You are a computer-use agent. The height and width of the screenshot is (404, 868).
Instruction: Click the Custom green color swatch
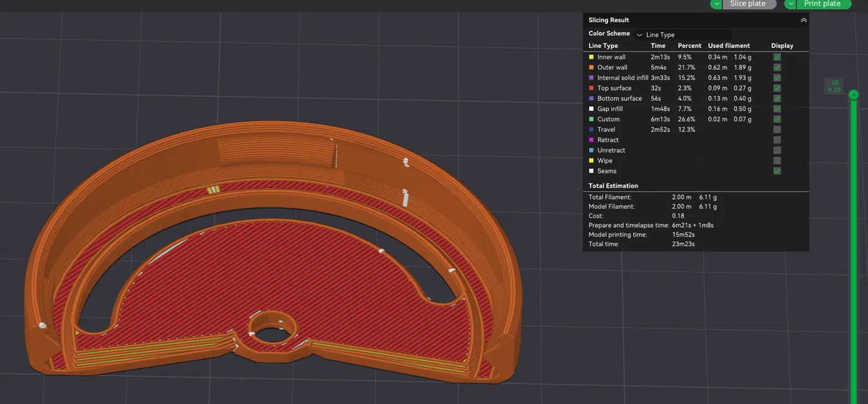591,119
